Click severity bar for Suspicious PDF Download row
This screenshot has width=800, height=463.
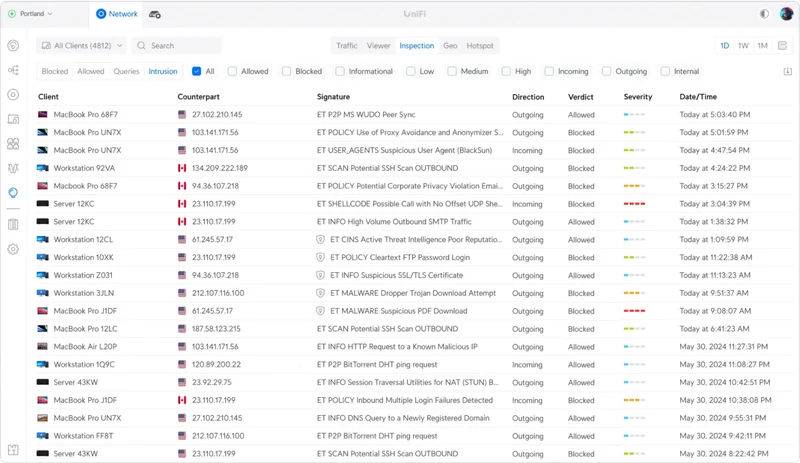(x=634, y=311)
